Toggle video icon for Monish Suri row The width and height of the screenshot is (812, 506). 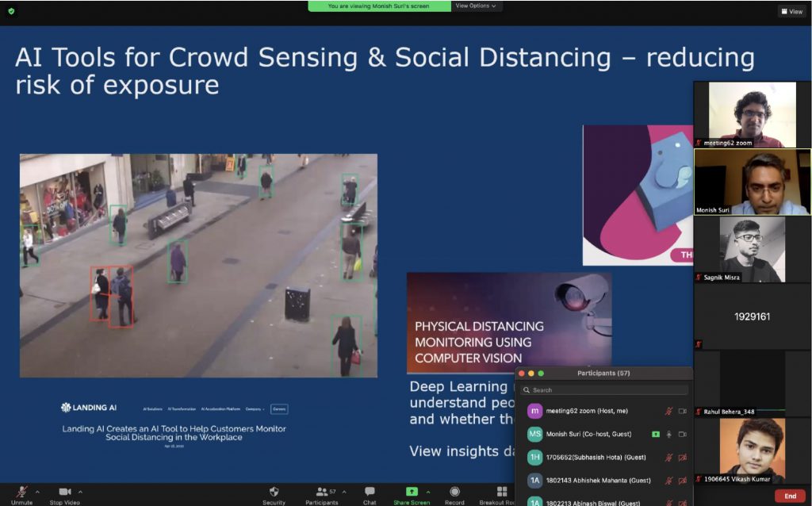(x=683, y=434)
